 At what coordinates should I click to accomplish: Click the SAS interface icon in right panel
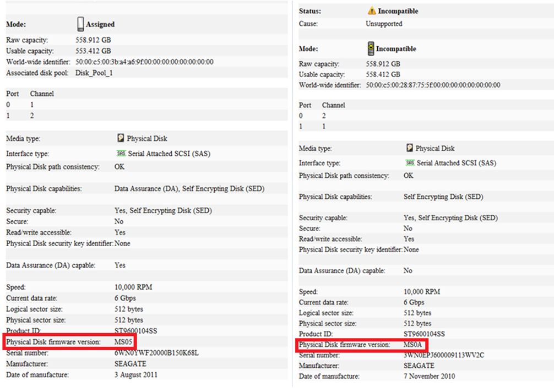point(409,163)
